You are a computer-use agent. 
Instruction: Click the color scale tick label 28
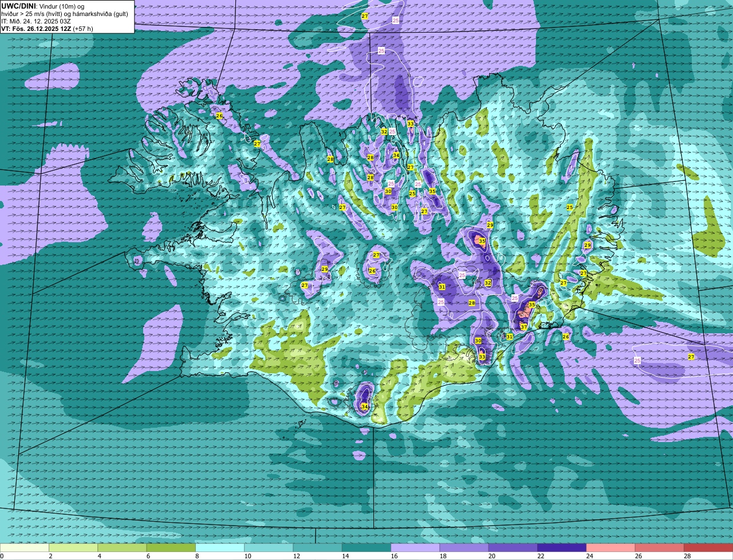686,556
